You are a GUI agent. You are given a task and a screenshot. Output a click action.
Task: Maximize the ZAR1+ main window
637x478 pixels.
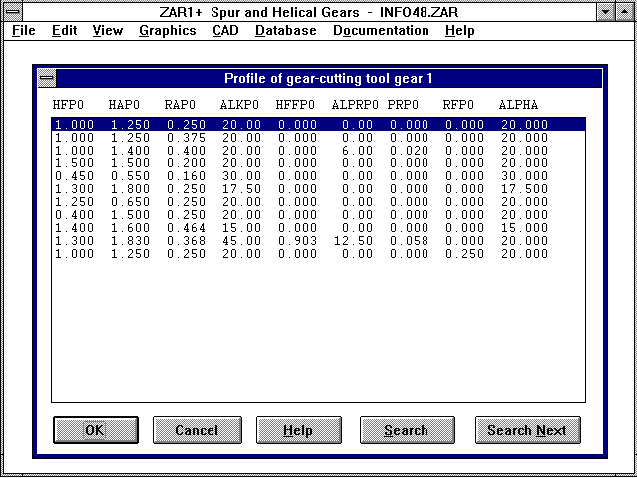tap(624, 11)
